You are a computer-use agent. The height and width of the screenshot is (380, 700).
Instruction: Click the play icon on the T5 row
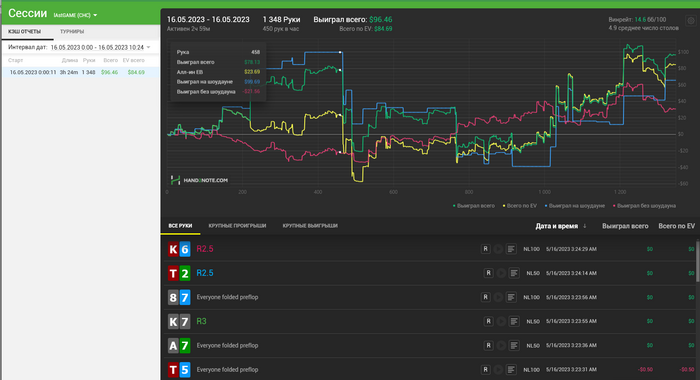tap(498, 370)
